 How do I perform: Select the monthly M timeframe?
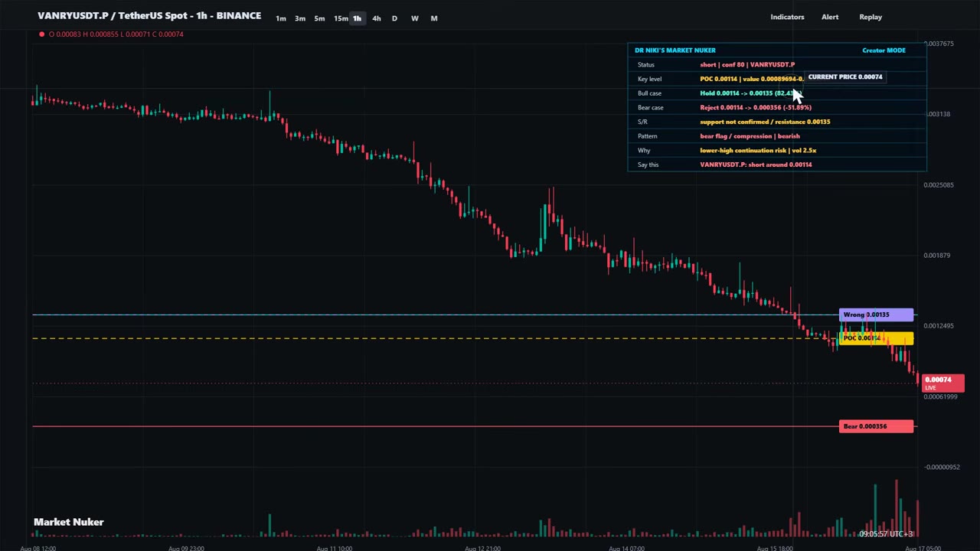[434, 18]
